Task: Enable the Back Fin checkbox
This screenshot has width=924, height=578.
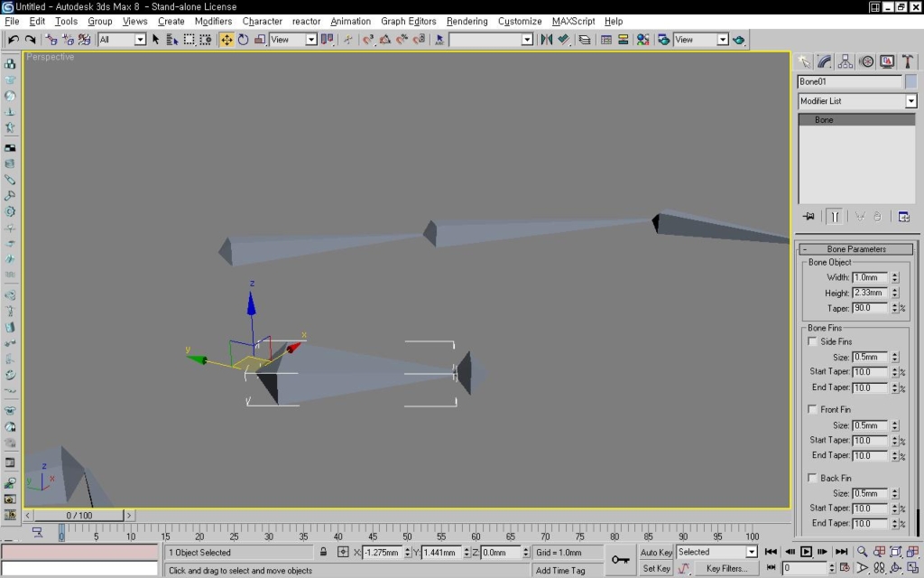Action: pos(813,478)
